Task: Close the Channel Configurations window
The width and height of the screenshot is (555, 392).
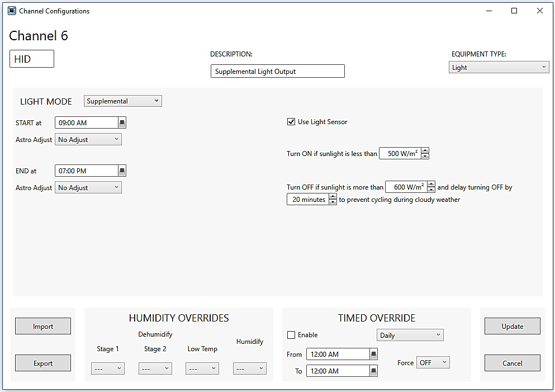Action: tap(540, 11)
